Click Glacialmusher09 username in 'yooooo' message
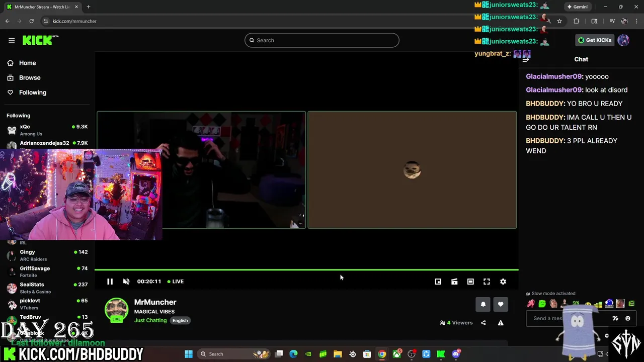This screenshot has height=362, width=644. pyautogui.click(x=554, y=76)
